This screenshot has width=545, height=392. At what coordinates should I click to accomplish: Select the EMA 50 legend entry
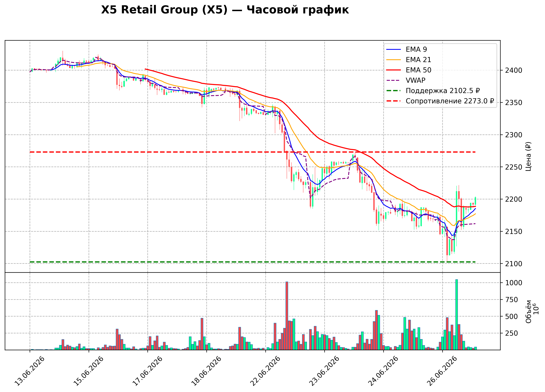409,70
